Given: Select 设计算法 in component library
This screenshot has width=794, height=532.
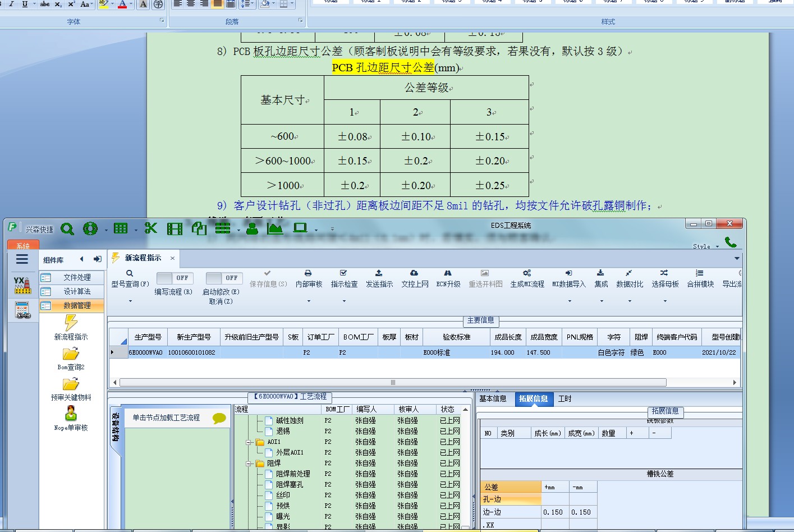Looking at the screenshot, I should coord(72,291).
